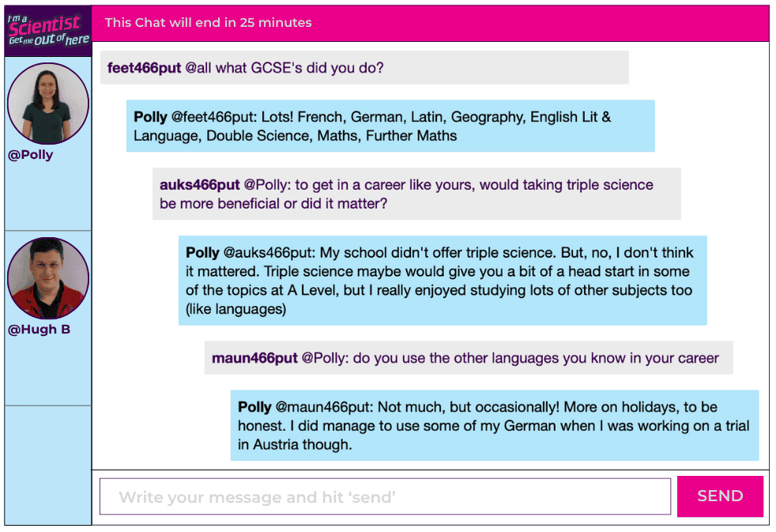This screenshot has width=776, height=532.
Task: Click Polly's name in the German trial reply
Action: pos(254,407)
